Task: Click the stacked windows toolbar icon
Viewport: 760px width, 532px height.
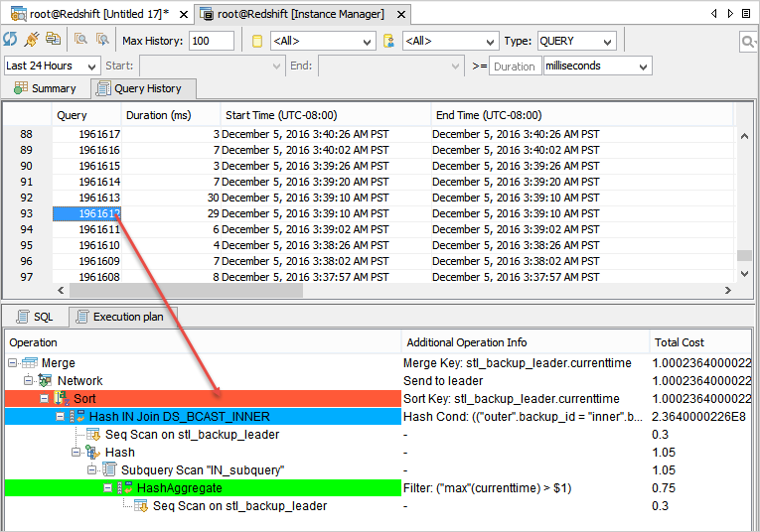Action: tap(54, 39)
